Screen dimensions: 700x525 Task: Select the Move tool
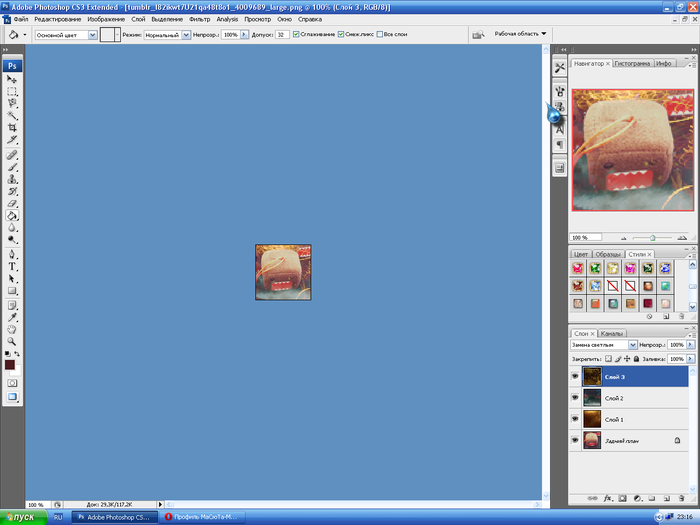[x=12, y=79]
